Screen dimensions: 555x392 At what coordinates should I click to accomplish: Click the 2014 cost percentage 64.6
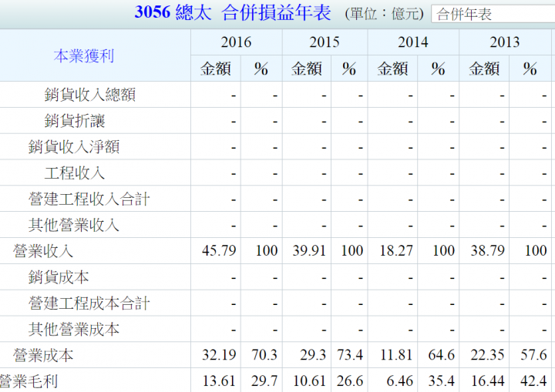pos(442,354)
